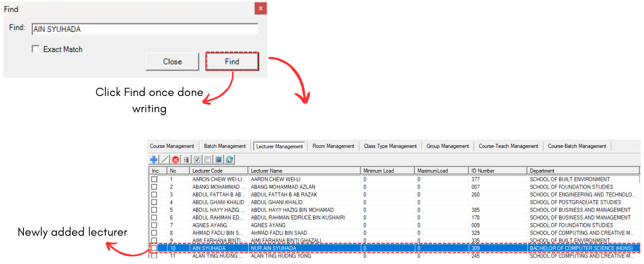Click the blue filled square toolbar icon
644x264 pixels.
[x=218, y=160]
